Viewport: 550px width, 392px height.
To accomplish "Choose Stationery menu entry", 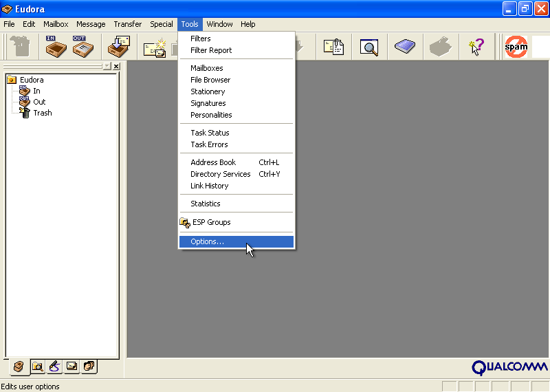I will coord(236,91).
